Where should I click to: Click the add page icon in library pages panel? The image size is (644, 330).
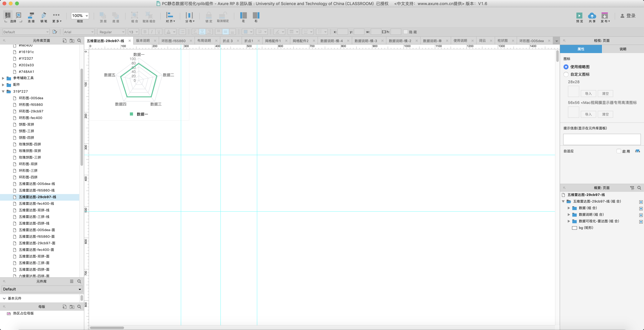[64, 41]
